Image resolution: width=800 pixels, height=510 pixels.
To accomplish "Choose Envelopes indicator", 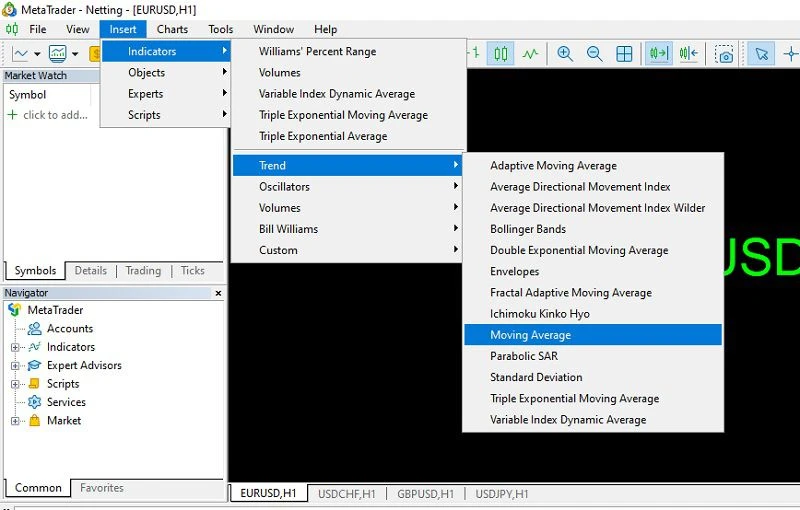I will [x=593, y=271].
